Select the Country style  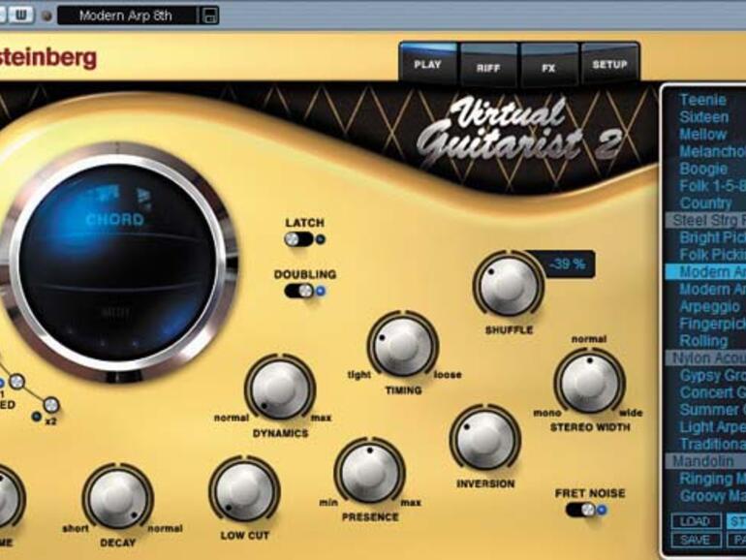(706, 203)
